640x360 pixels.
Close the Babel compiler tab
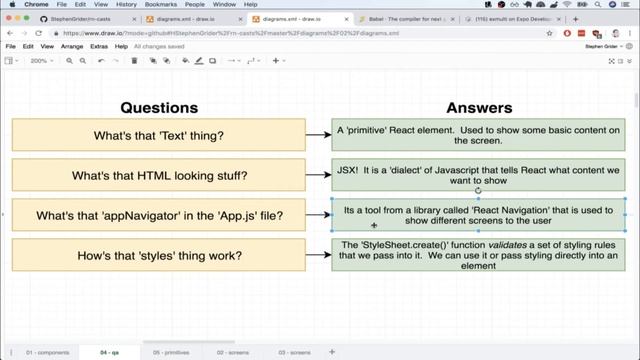(452, 19)
